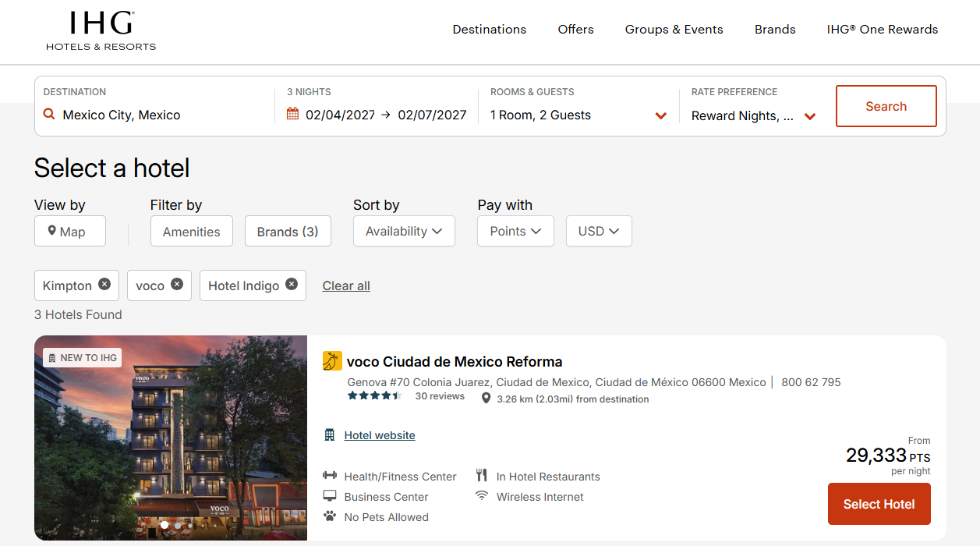The width and height of the screenshot is (980, 546).
Task: Open the Brands (3) filter
Action: pos(288,232)
